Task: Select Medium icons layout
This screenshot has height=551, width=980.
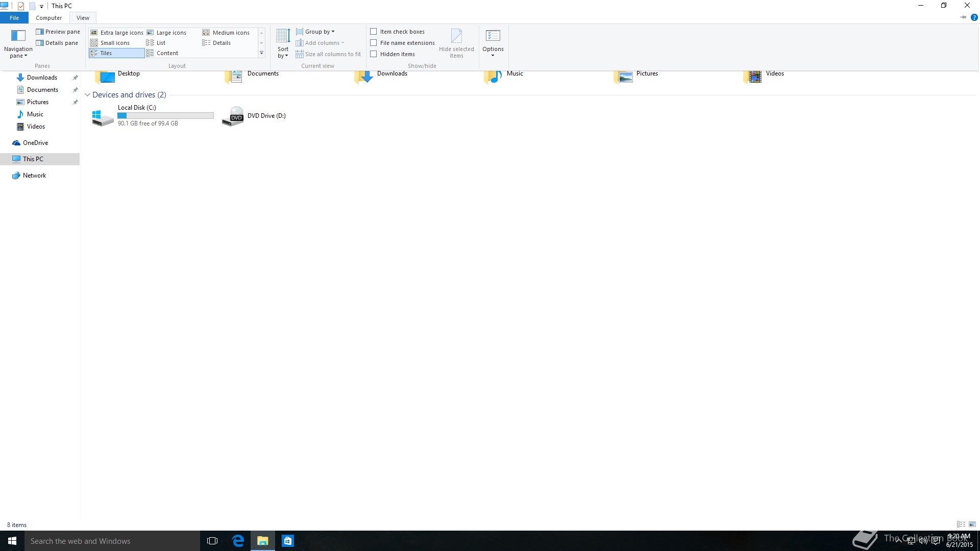Action: [x=226, y=33]
